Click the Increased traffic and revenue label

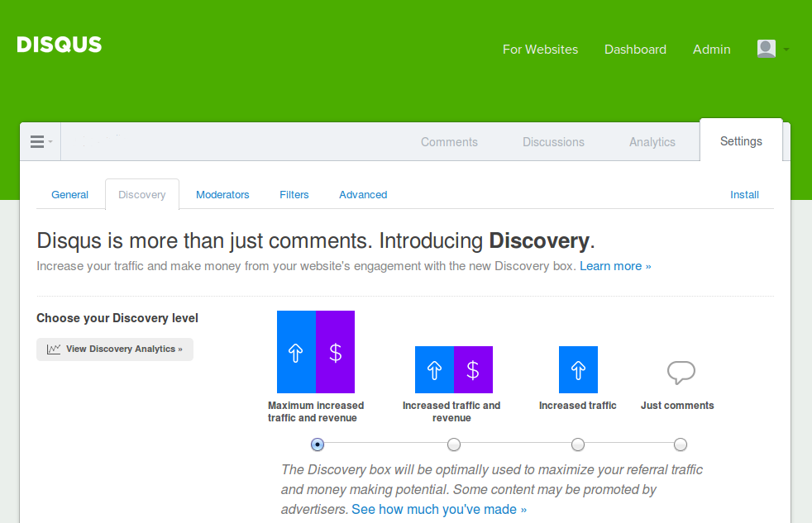pyautogui.click(x=451, y=411)
